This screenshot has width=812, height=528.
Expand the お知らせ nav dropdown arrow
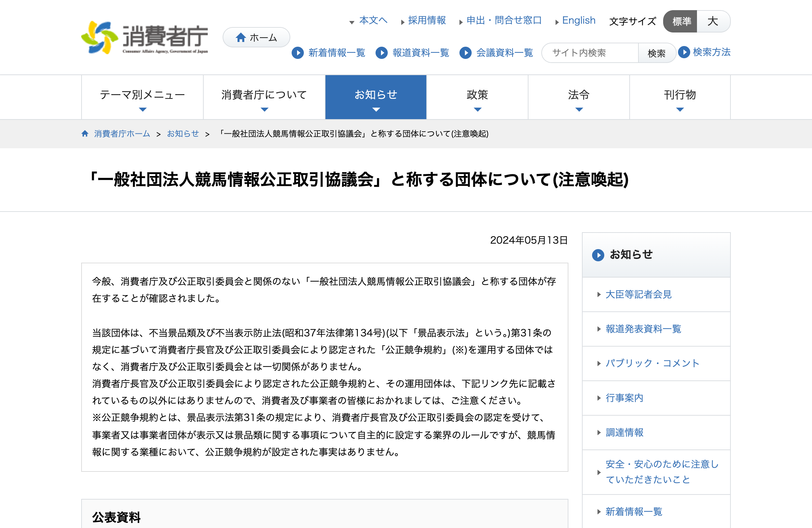376,110
